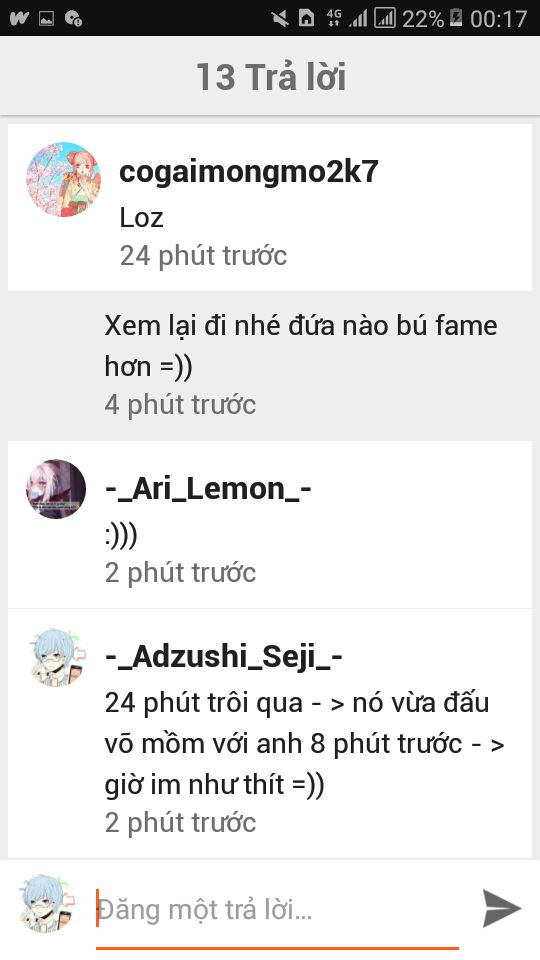Tap the send reply arrow icon
Screen dimensions: 540x960
[501, 908]
